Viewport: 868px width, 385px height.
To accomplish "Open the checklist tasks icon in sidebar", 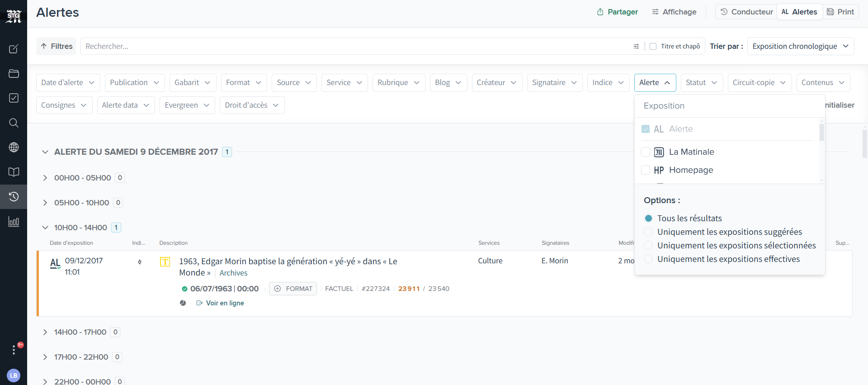I will (x=14, y=98).
